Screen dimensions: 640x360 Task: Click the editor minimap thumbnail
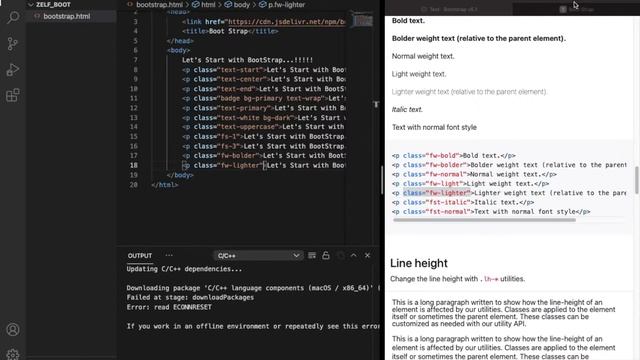363,20
